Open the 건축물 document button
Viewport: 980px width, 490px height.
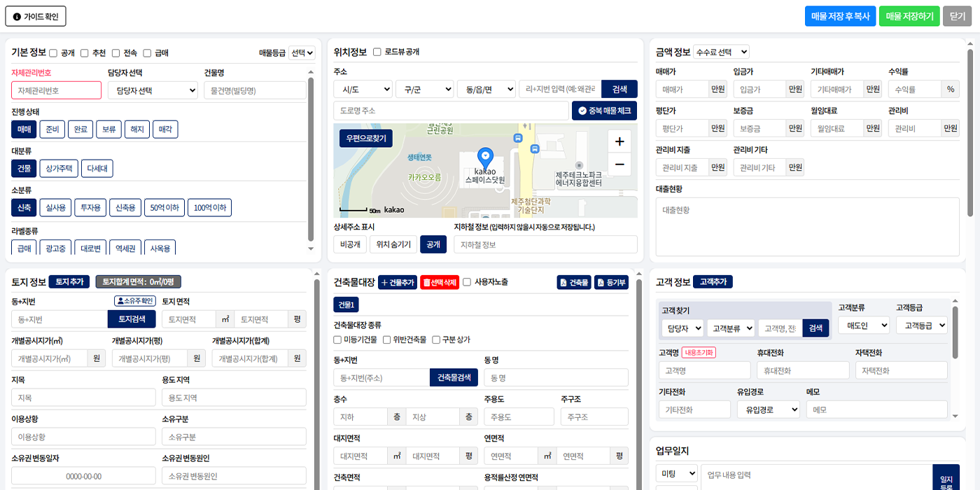point(574,282)
